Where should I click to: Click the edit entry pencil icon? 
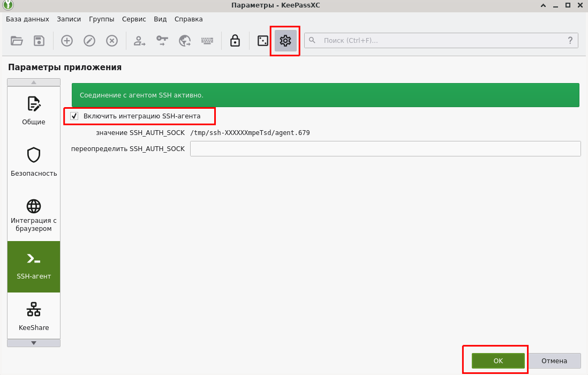coord(89,41)
